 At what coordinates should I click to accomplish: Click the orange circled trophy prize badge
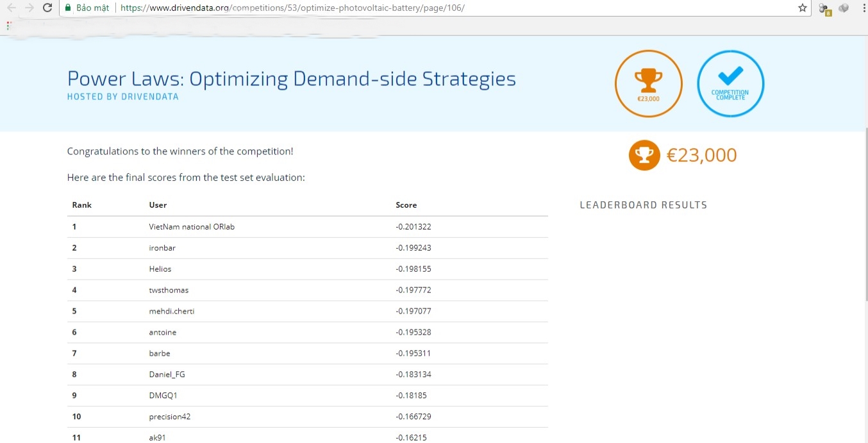pyautogui.click(x=648, y=83)
